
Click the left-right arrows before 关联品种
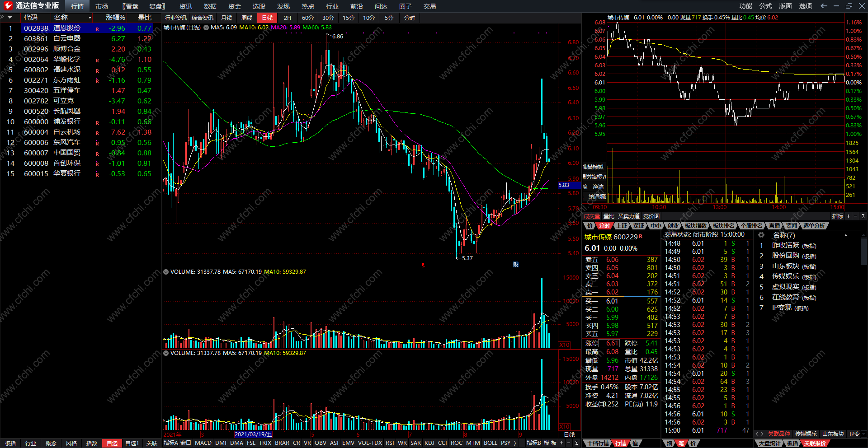tap(759, 434)
